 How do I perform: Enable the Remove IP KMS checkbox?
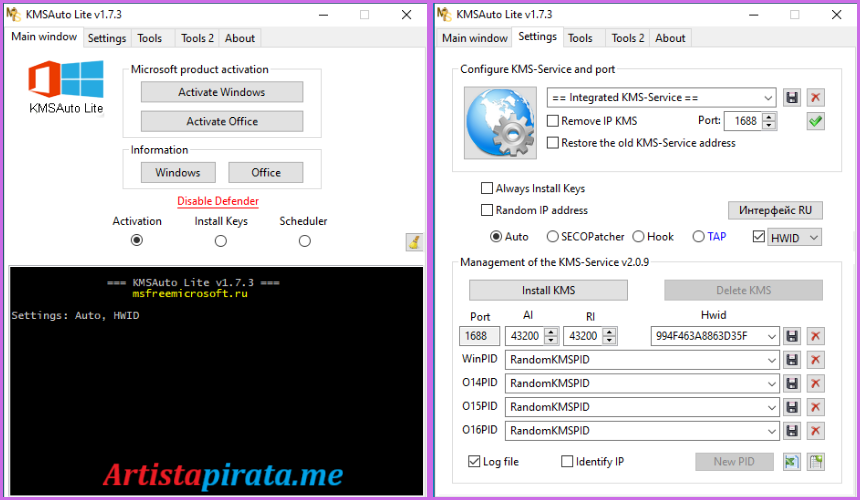coord(553,121)
